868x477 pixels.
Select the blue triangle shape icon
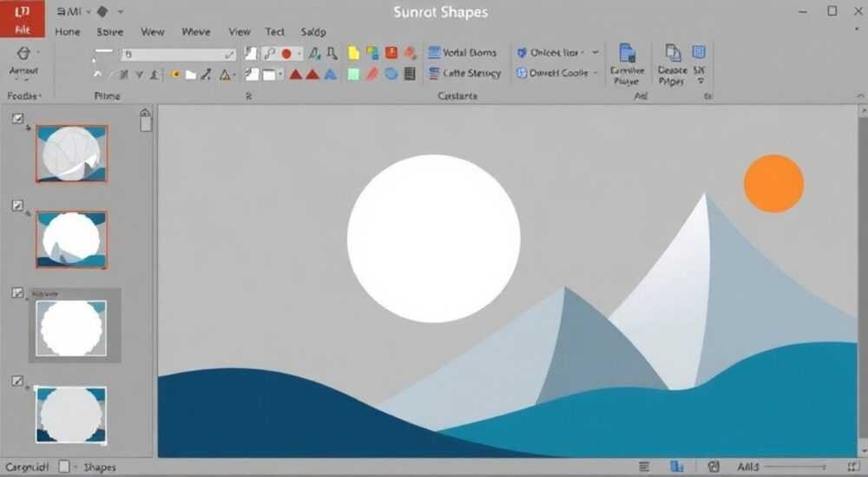pos(331,75)
